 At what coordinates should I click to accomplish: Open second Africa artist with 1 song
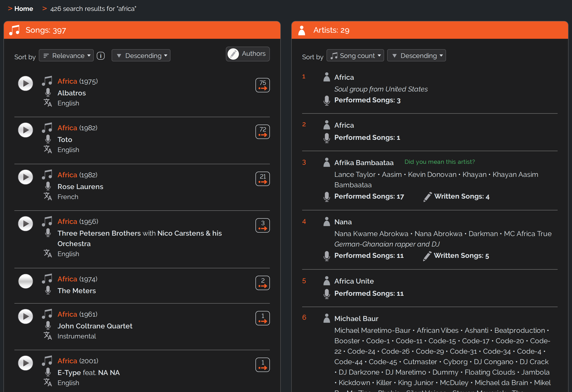coord(344,125)
